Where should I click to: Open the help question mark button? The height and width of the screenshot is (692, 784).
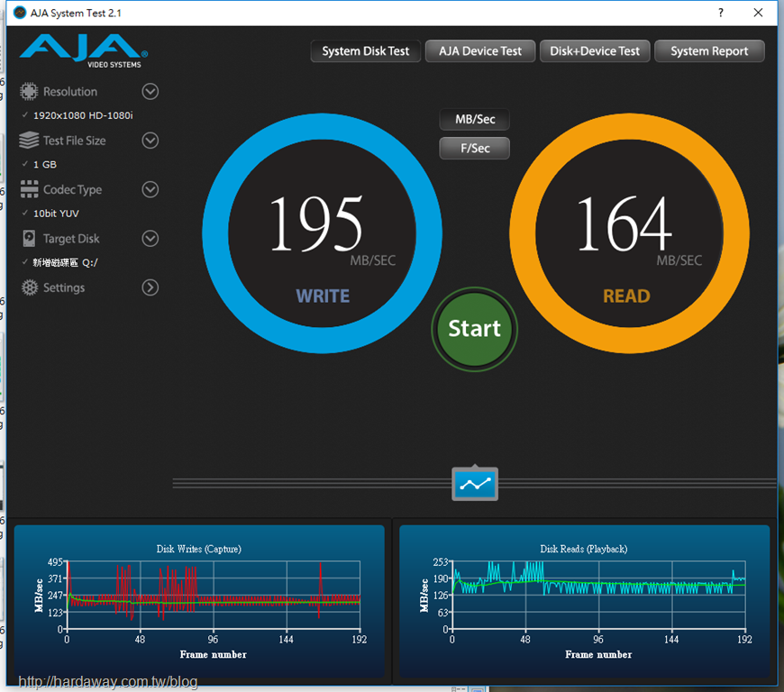tap(721, 13)
